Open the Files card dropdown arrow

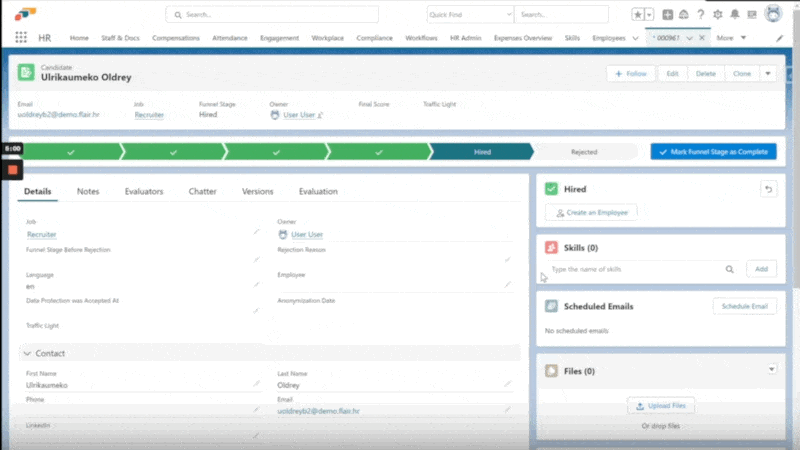point(771,370)
